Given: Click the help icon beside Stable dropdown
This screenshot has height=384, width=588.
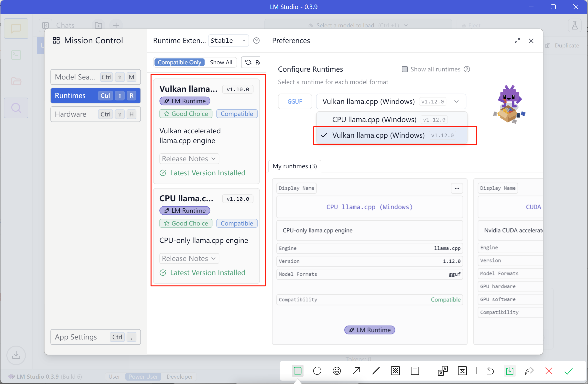Looking at the screenshot, I should click(x=256, y=41).
